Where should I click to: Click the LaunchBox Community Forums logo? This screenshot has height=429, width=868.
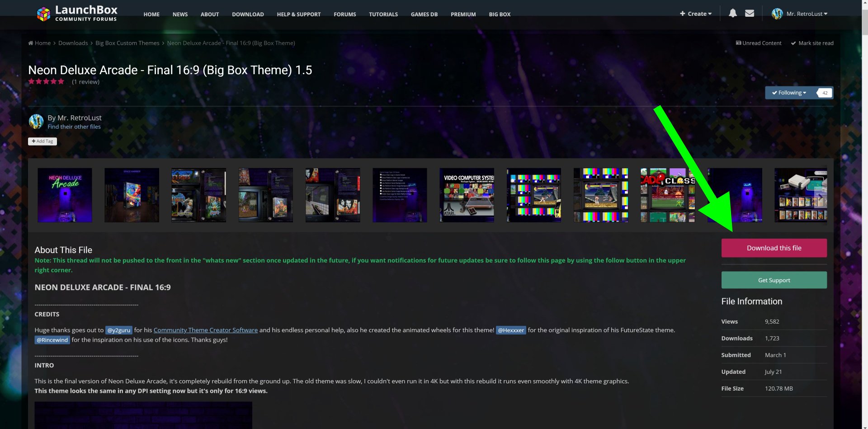point(77,14)
